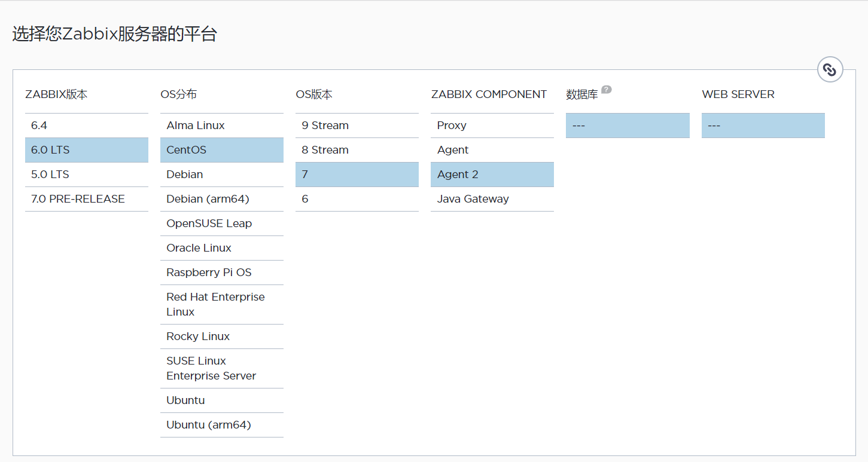Select the Proxy component

pos(492,126)
